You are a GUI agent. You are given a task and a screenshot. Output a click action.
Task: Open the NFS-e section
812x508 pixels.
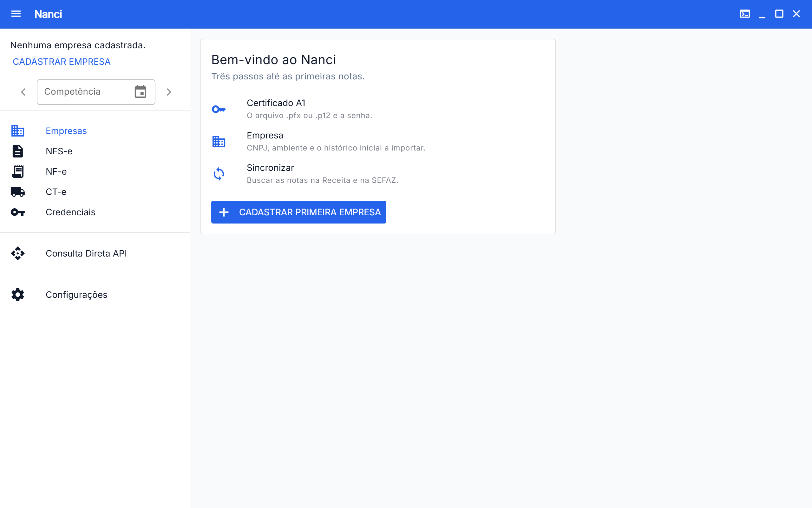click(95, 151)
